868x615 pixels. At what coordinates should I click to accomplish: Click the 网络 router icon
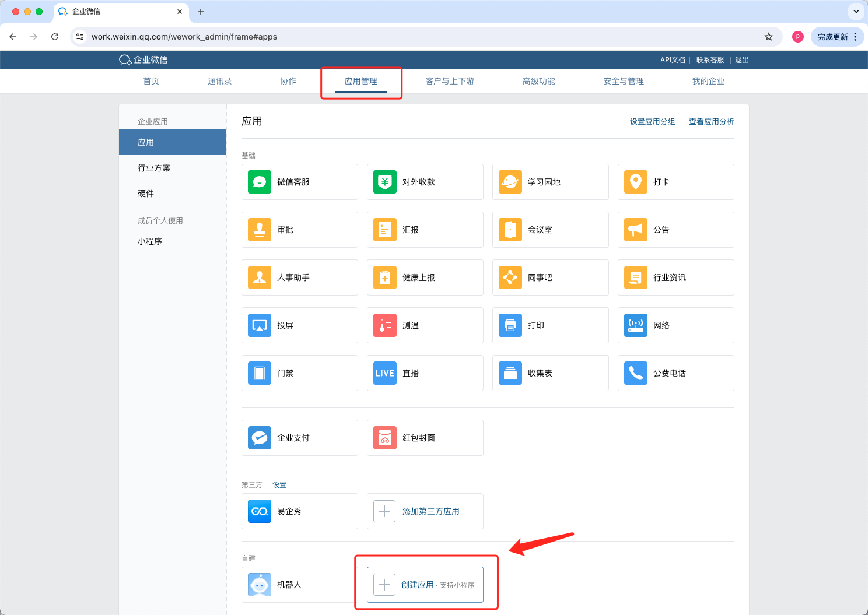click(636, 325)
